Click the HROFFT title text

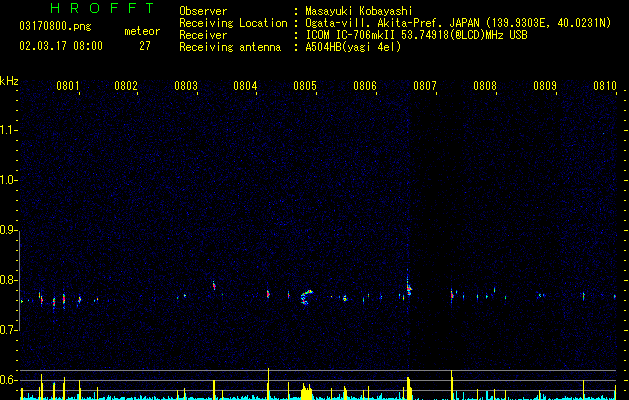(103, 8)
